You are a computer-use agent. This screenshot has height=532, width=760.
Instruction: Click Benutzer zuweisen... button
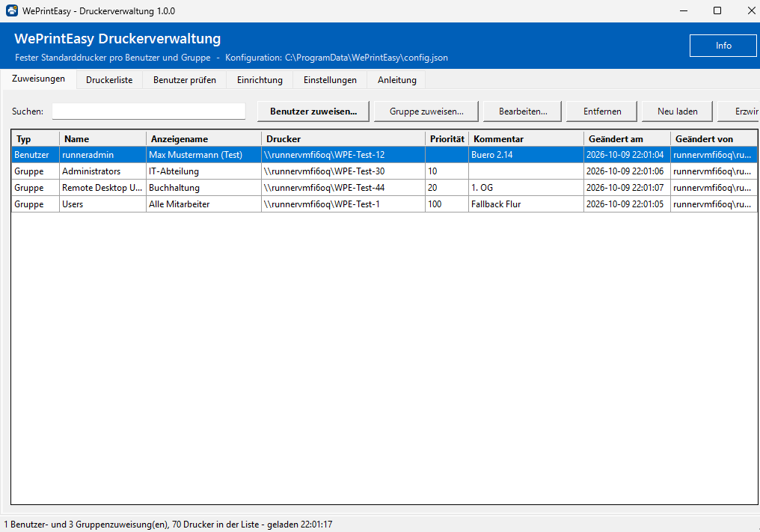click(313, 111)
